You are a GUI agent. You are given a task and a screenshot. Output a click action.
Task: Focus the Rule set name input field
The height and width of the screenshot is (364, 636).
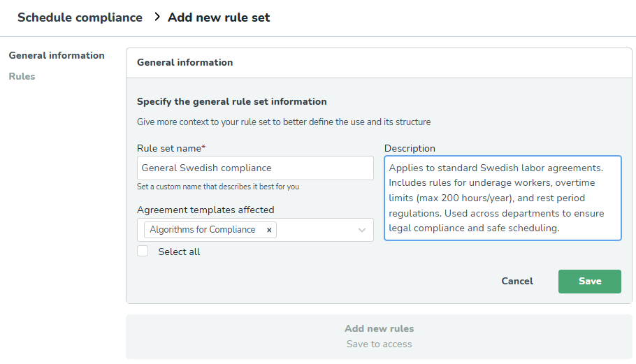(255, 168)
